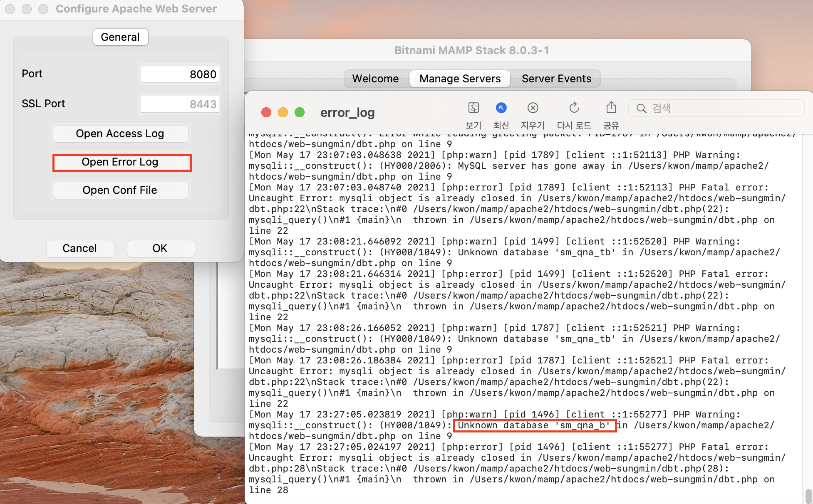Open the 보기 sidebar view icon
This screenshot has height=504, width=813.
pyautogui.click(x=473, y=108)
